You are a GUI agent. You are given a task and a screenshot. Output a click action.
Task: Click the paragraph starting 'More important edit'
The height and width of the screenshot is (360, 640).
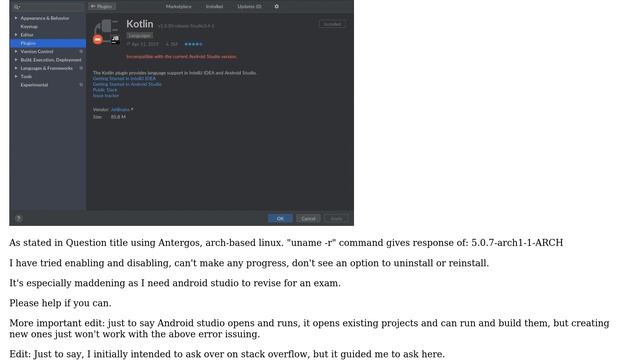(309, 329)
